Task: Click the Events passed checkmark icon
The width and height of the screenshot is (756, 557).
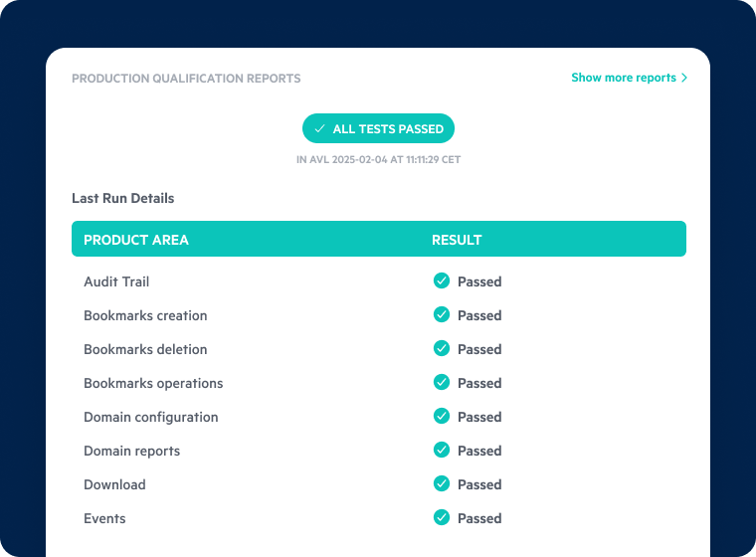Action: (442, 518)
